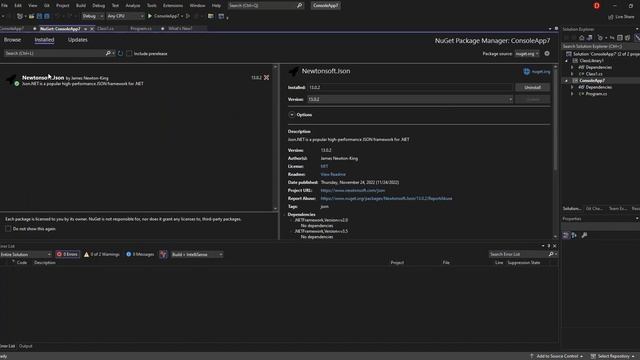
Task: Click the Open File folder toolbar icon
Action: tap(31, 16)
